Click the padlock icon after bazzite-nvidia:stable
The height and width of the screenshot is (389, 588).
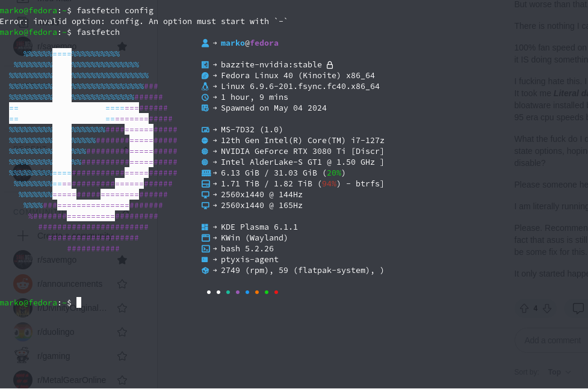coord(330,65)
